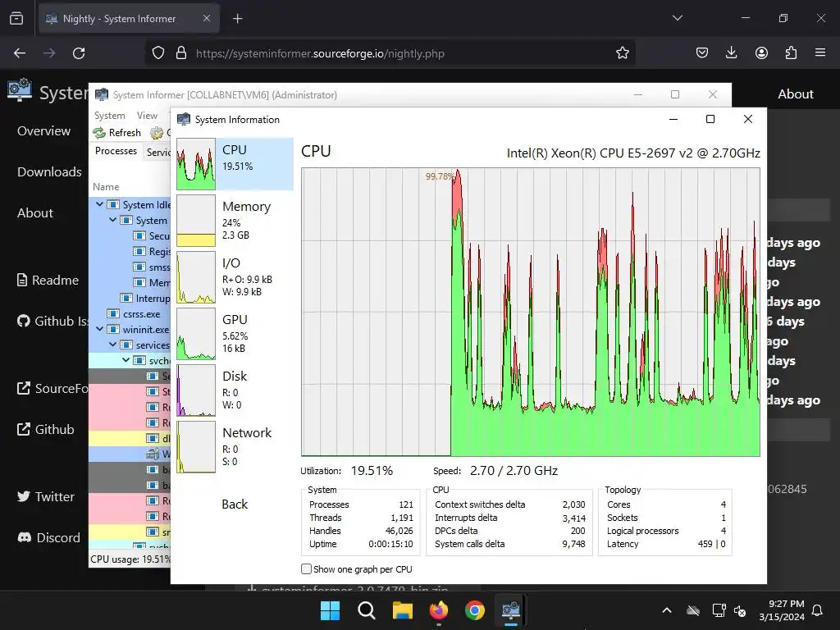The image size is (840, 630).
Task: Open the Github link in the sidebar
Action: pos(46,429)
